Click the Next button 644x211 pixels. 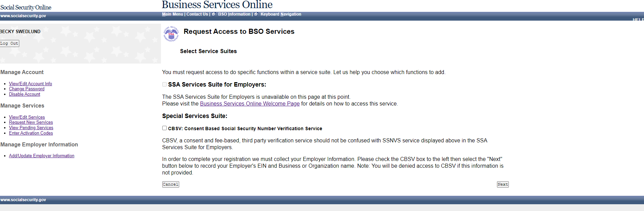pyautogui.click(x=503, y=184)
